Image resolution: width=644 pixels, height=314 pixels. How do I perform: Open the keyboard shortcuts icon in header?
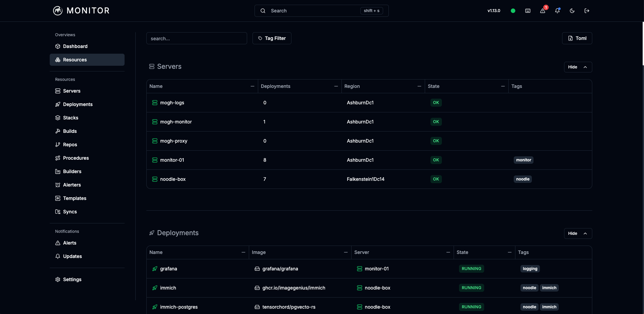(x=528, y=11)
